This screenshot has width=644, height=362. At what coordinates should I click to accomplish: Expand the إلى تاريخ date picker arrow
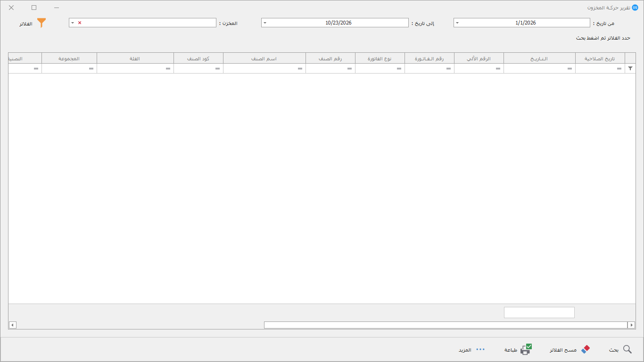pyautogui.click(x=265, y=23)
